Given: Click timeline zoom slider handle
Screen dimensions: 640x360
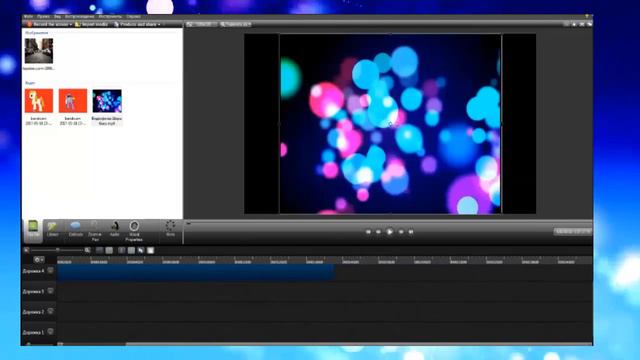Looking at the screenshot, I should 58,250.
